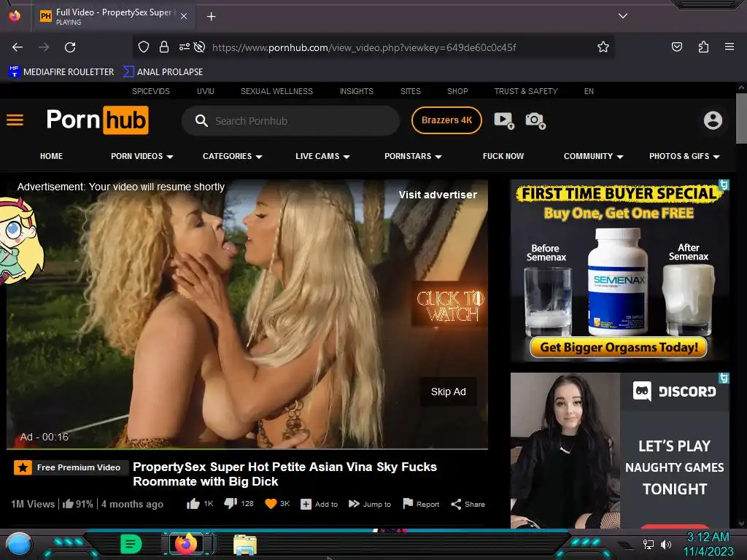The width and height of the screenshot is (747, 560).
Task: Expand the PHOTOS & GIFS dropdown menu
Action: tap(684, 156)
